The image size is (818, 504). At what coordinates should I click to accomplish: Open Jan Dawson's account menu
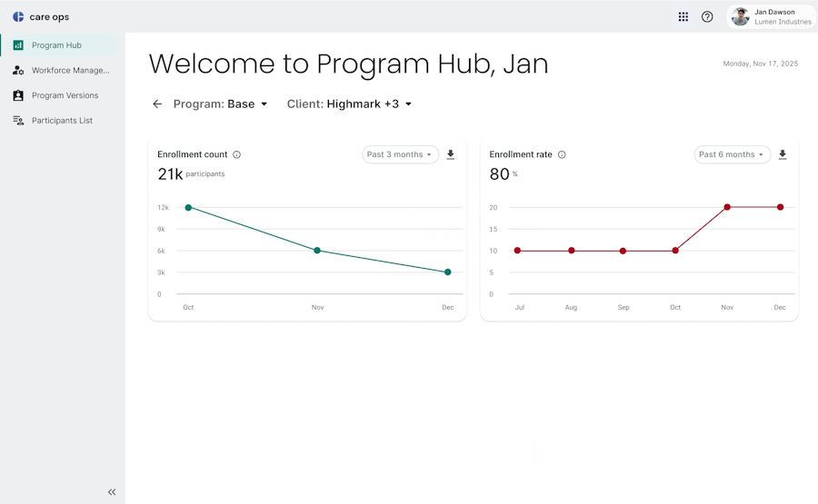772,16
